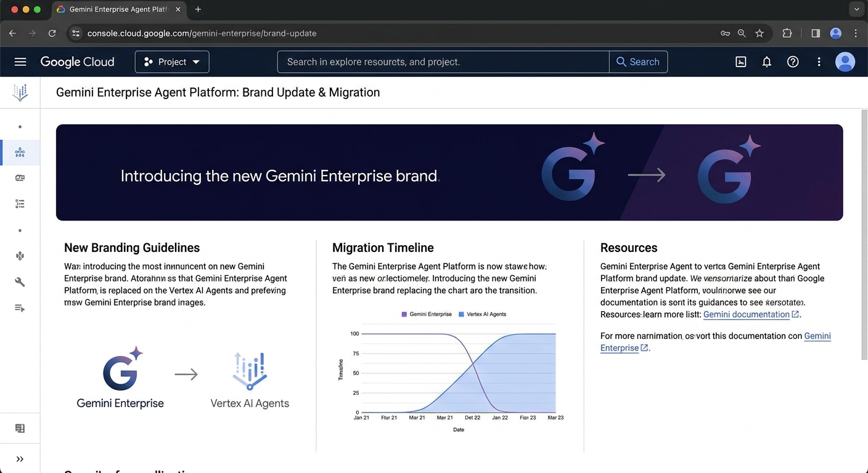Open the browser extensions puzzle icon
Screen dimensions: 868x473
coord(787,33)
